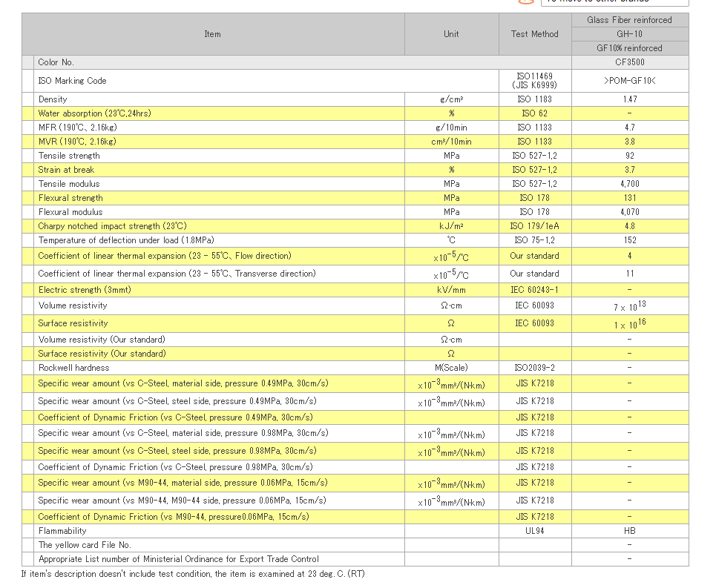Click the "Water absorption (23°C,24hrs)" row label
The width and height of the screenshot is (716, 588).
click(x=94, y=113)
